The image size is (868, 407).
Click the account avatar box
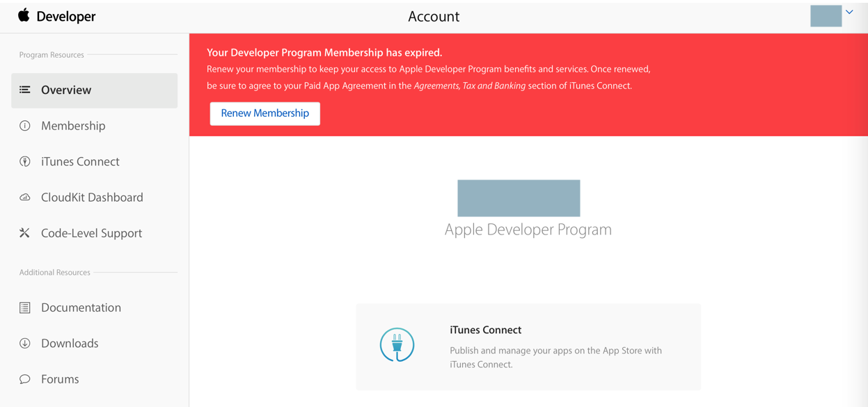tap(826, 16)
